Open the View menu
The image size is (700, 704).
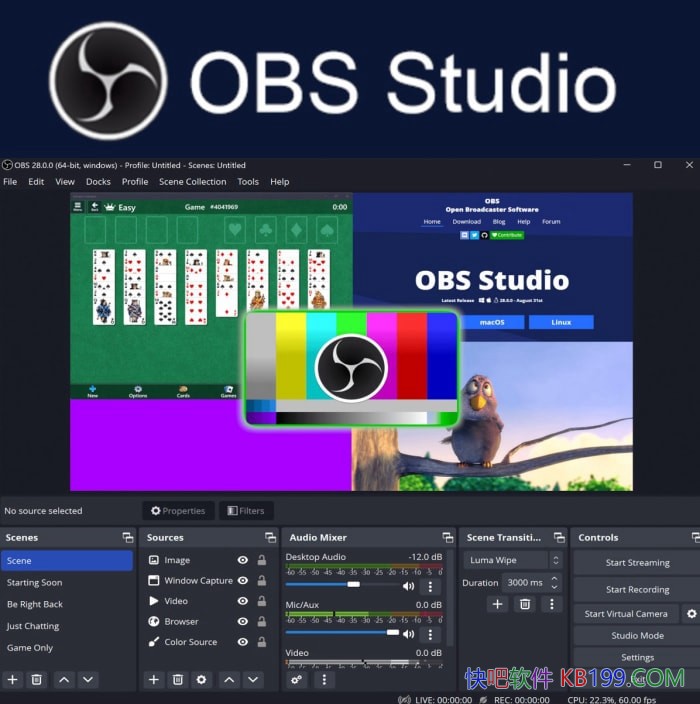(x=65, y=182)
